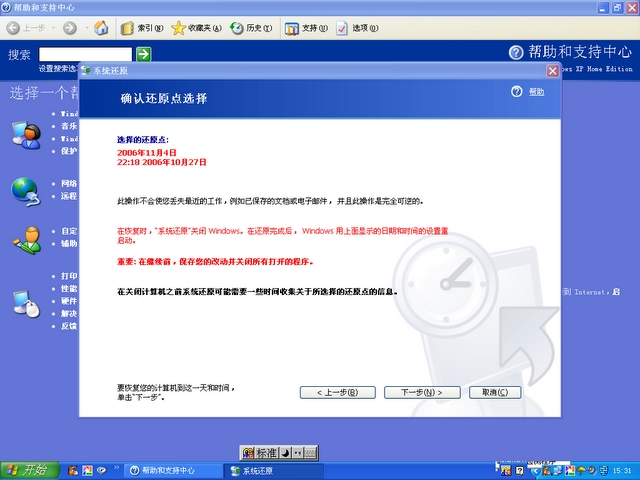Click the customize-user with paintbrush topic icon
This screenshot has width=640, height=480.
click(x=27, y=240)
